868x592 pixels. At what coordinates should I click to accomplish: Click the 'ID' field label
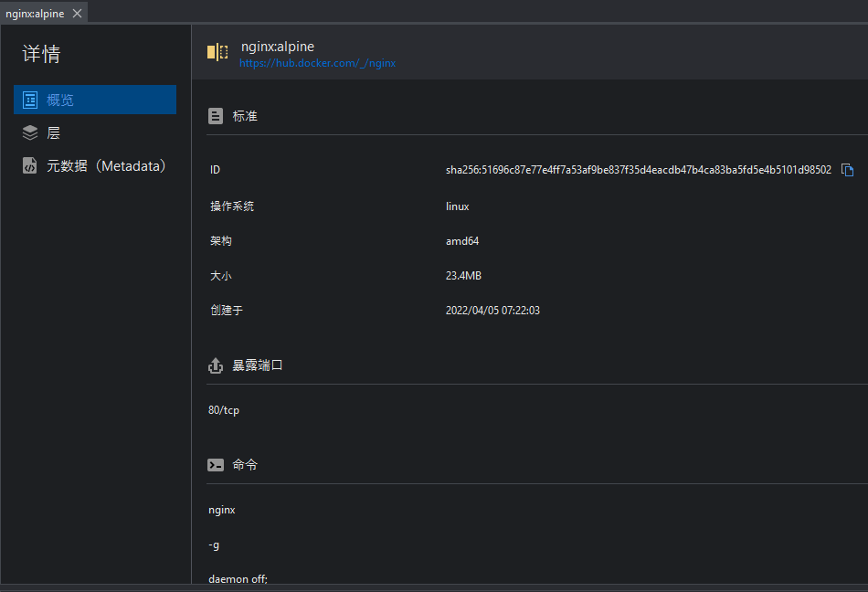216,170
